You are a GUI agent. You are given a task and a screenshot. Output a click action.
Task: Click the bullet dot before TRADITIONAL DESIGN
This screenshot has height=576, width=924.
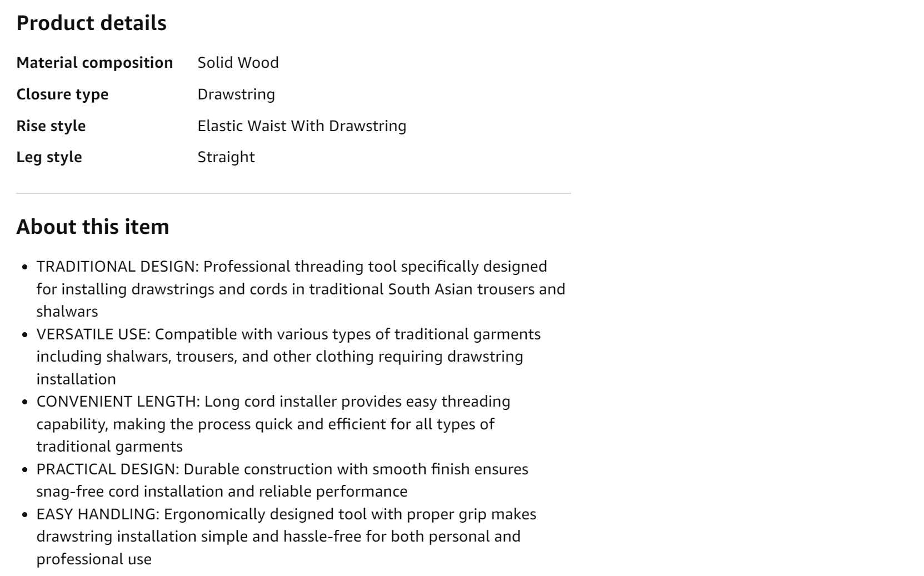tap(25, 267)
